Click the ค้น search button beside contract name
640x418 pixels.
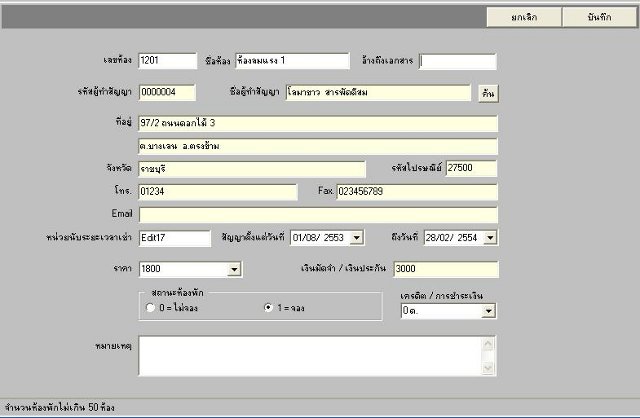pos(488,93)
